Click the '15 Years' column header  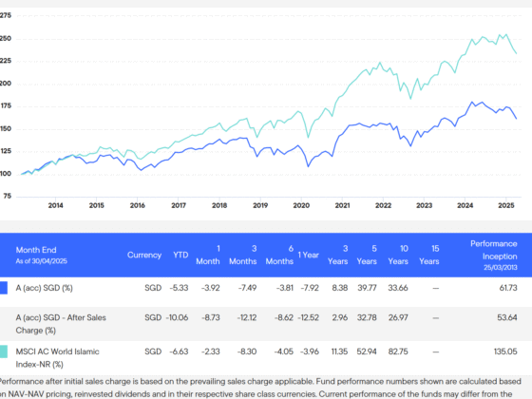[x=429, y=256]
